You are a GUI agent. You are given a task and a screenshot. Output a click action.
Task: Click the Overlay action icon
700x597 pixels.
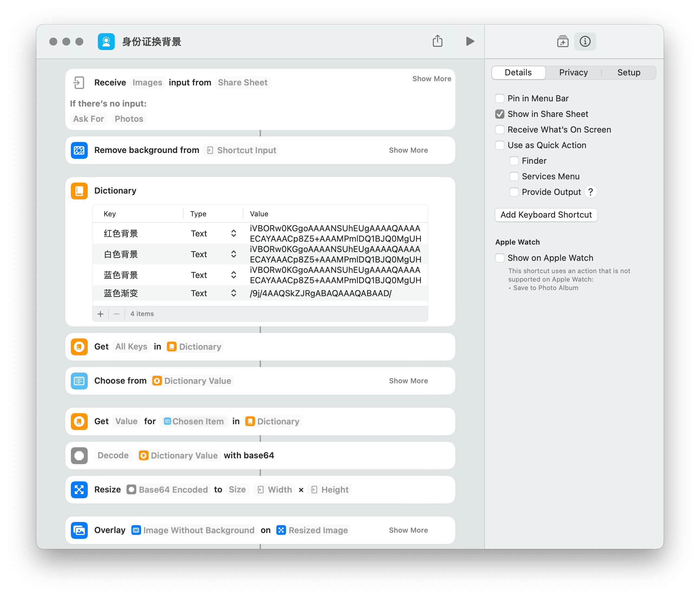[79, 530]
